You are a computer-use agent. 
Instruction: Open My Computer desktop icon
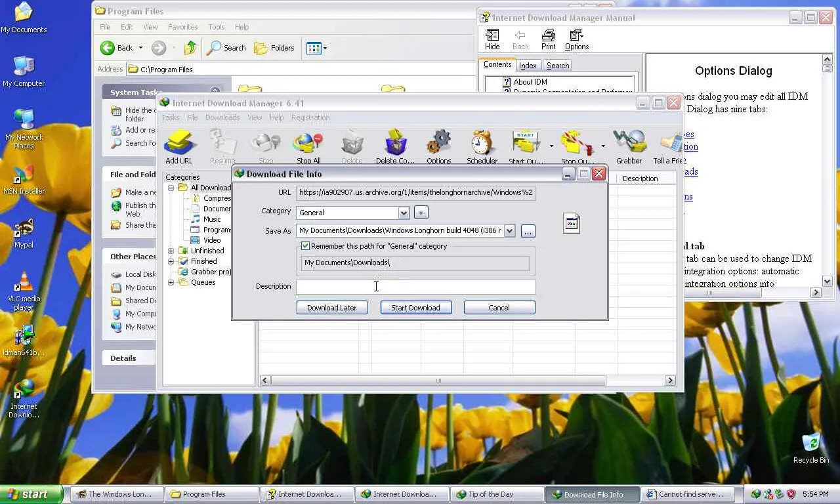24,72
